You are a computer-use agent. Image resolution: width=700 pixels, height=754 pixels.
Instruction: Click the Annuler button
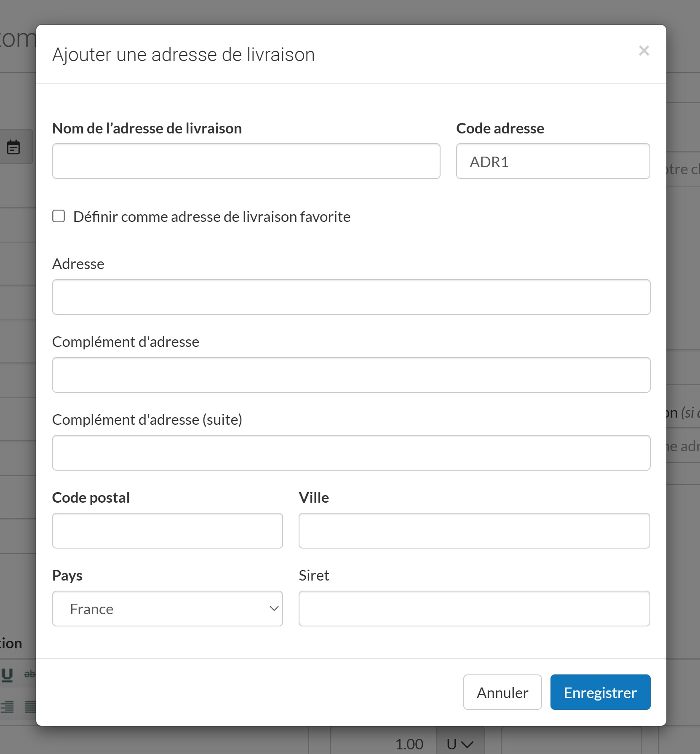tap(502, 693)
